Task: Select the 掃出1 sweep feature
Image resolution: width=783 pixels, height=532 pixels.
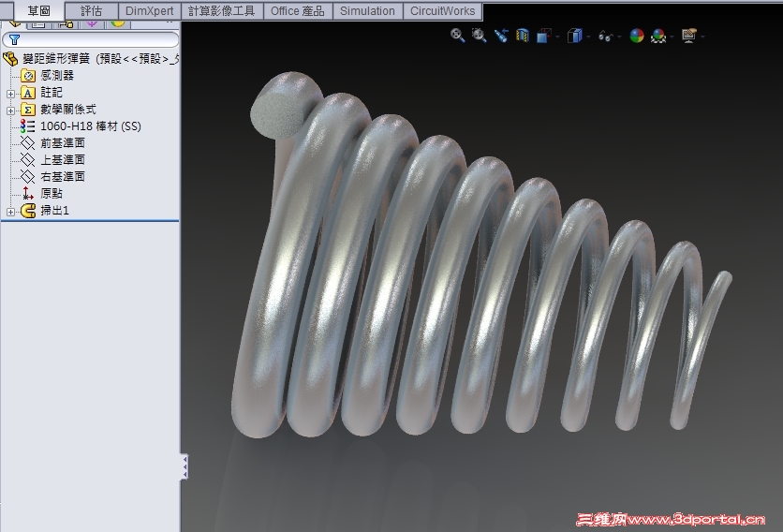Action: (x=55, y=211)
